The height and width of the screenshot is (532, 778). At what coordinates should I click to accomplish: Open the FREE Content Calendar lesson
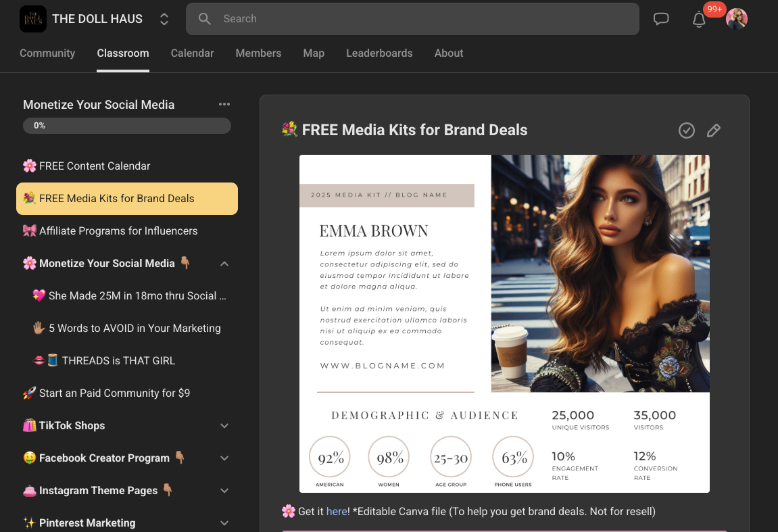coord(95,166)
